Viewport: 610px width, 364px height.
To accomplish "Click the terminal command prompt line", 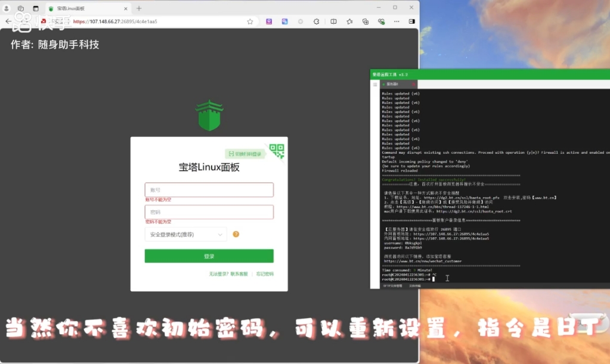I will click(408, 279).
